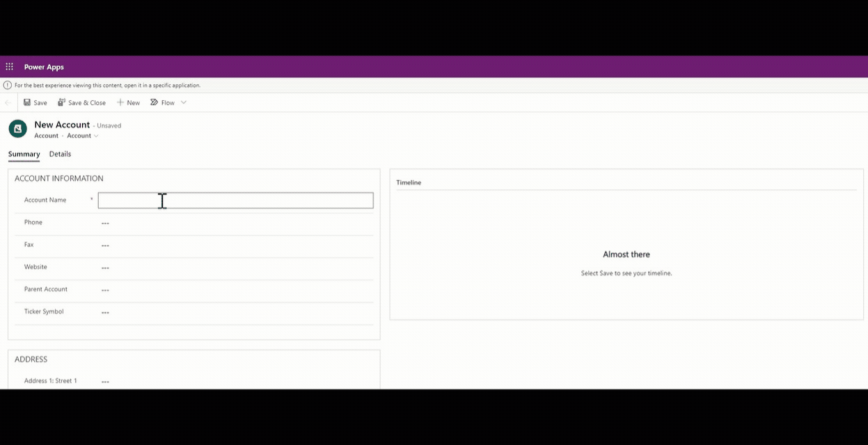
Task: Open the app launcher waffle icon
Action: (x=9, y=67)
